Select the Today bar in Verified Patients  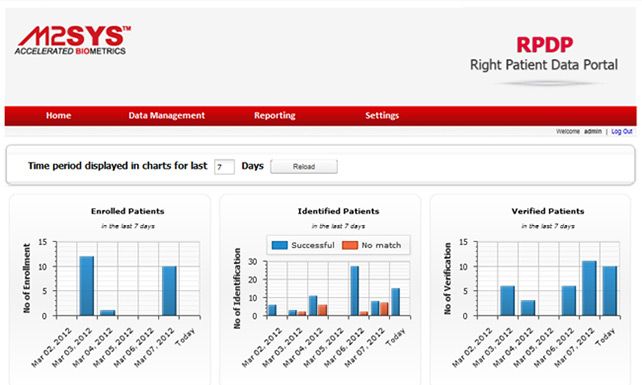tap(610, 291)
